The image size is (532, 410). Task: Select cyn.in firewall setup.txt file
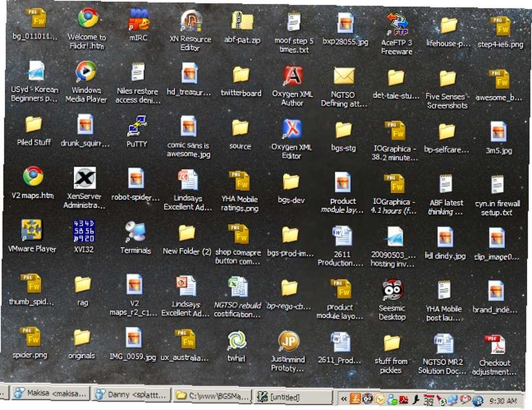tap(497, 185)
